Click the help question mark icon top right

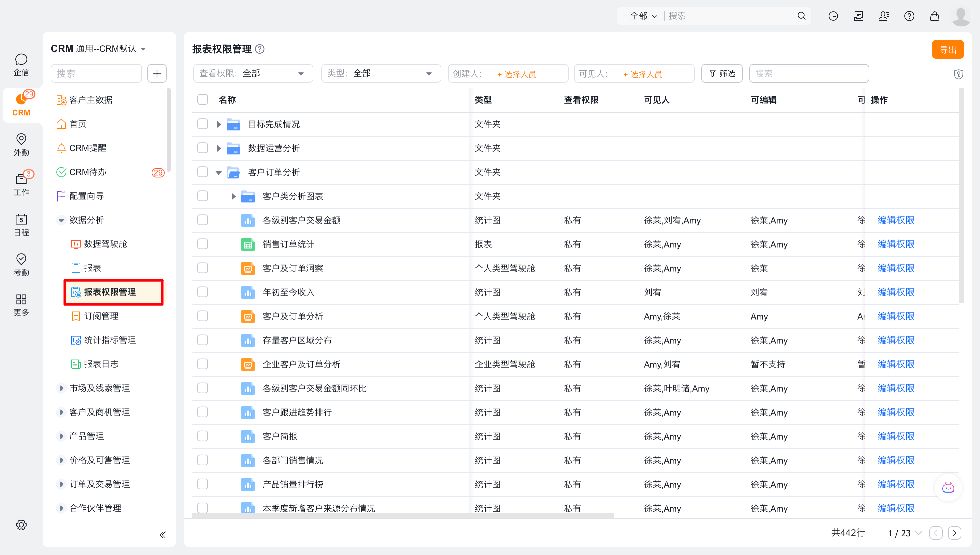(x=909, y=16)
